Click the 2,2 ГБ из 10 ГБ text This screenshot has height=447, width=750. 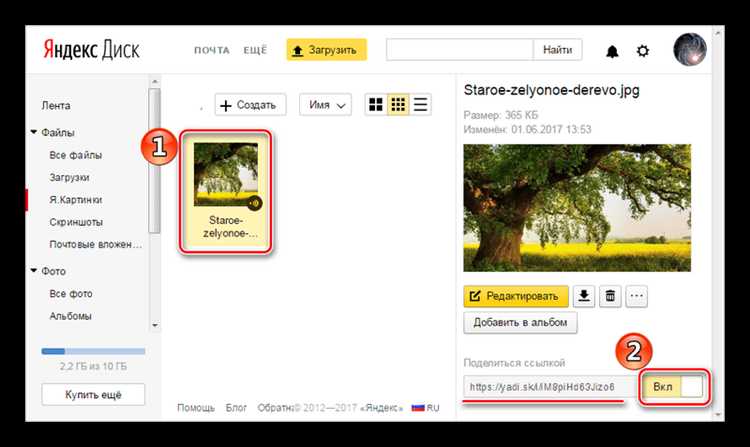click(93, 367)
